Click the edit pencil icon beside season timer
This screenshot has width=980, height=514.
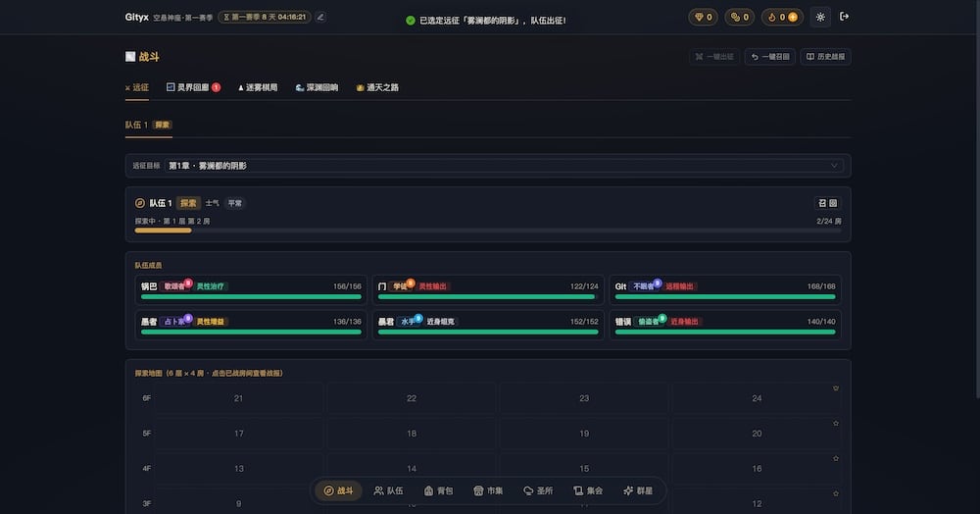tap(320, 17)
